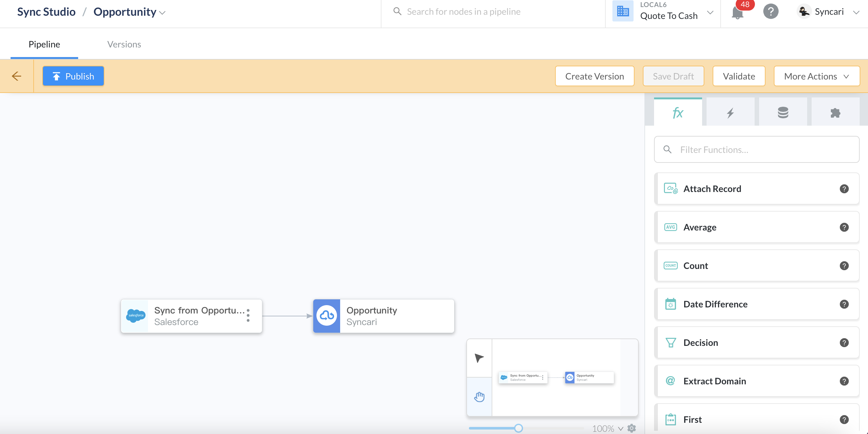The image size is (868, 434).
Task: Expand the Opportunity pipeline dropdown
Action: (x=162, y=13)
